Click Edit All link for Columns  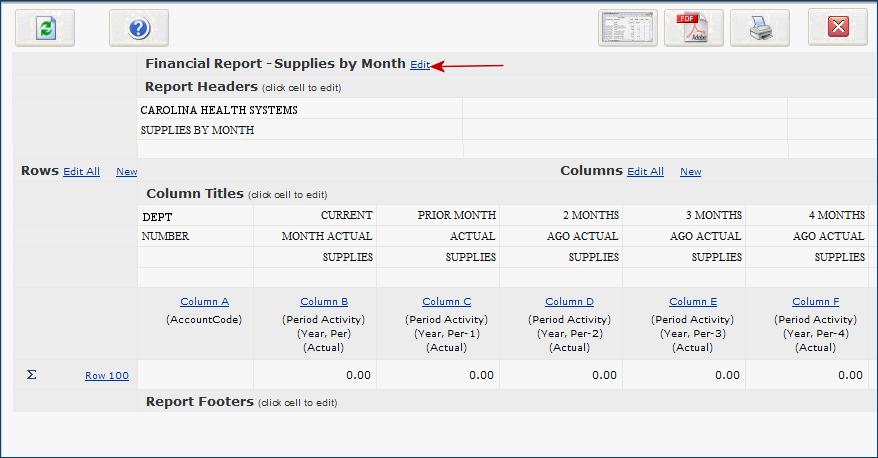click(x=645, y=172)
